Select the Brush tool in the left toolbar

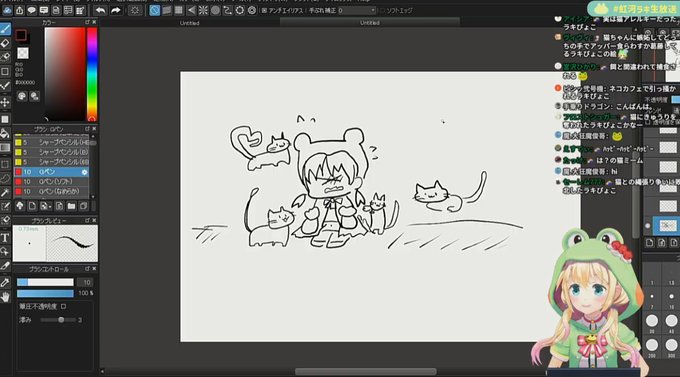5,29
